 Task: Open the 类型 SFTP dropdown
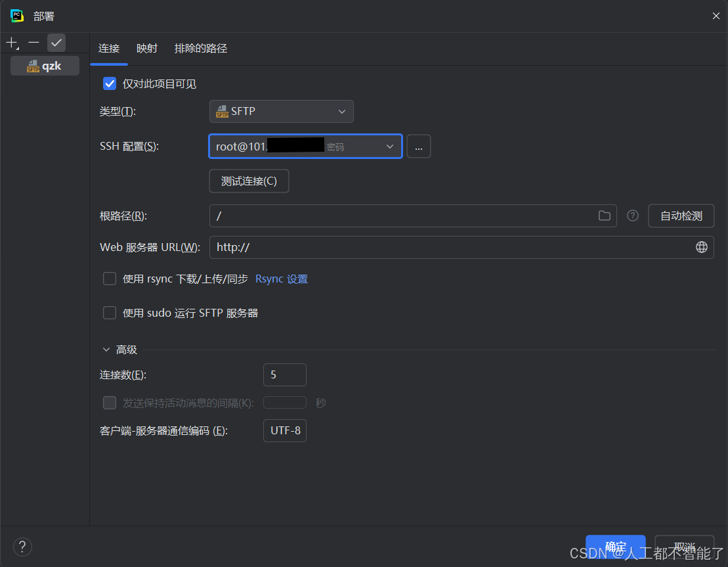(281, 111)
